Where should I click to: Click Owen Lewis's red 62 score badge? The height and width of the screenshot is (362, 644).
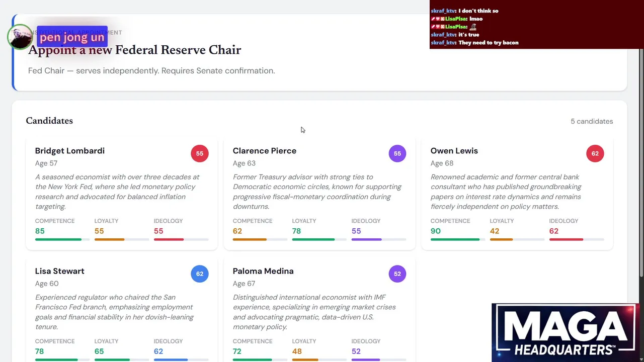click(x=595, y=153)
